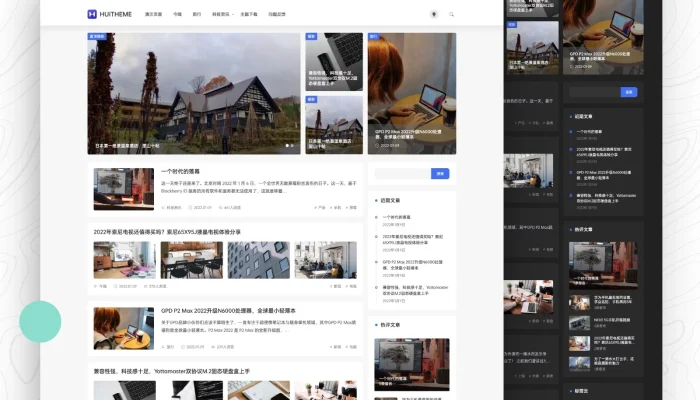Toggle dark mode with the lightbulb icon
This screenshot has height=400, width=700.
(x=433, y=15)
